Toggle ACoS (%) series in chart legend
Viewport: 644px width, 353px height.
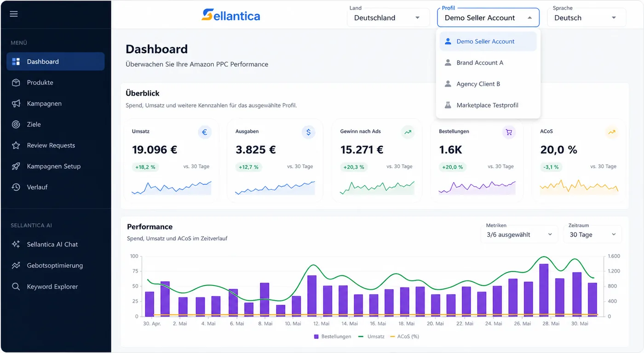[404, 336]
